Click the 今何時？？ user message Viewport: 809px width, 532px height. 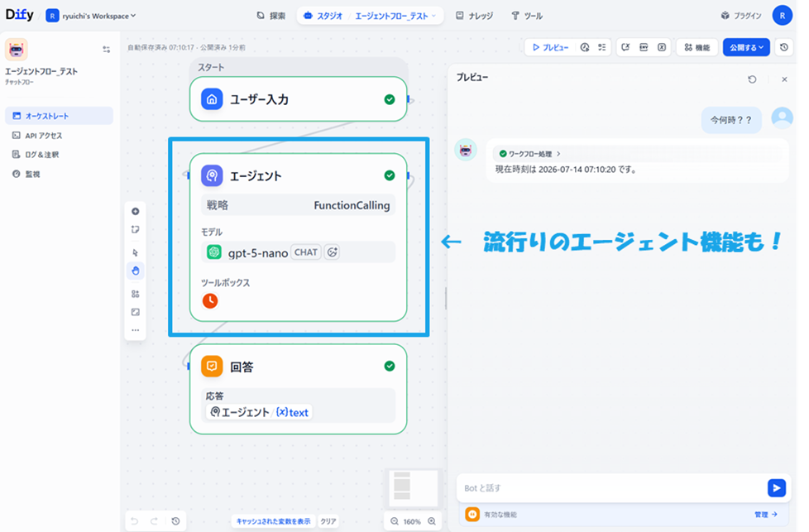point(731,120)
